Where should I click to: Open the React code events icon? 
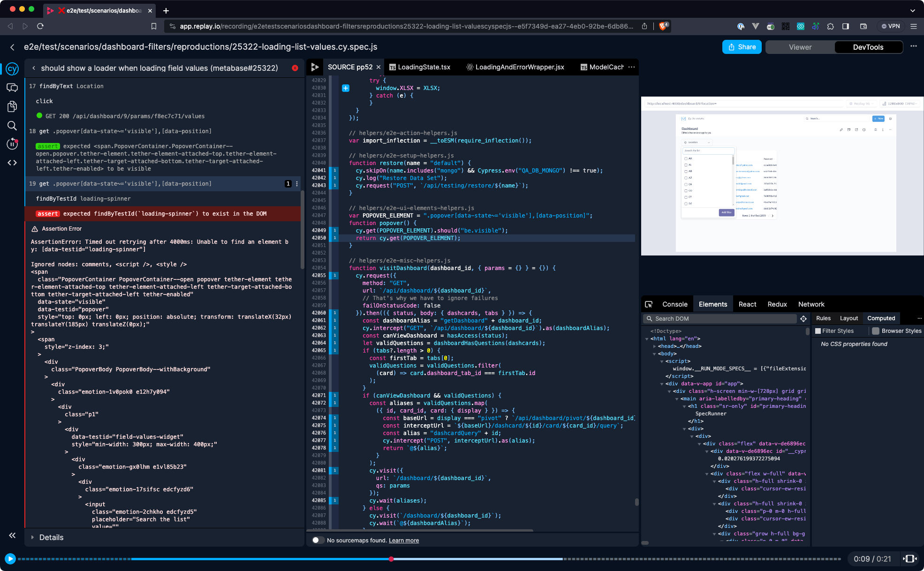[x=12, y=163]
